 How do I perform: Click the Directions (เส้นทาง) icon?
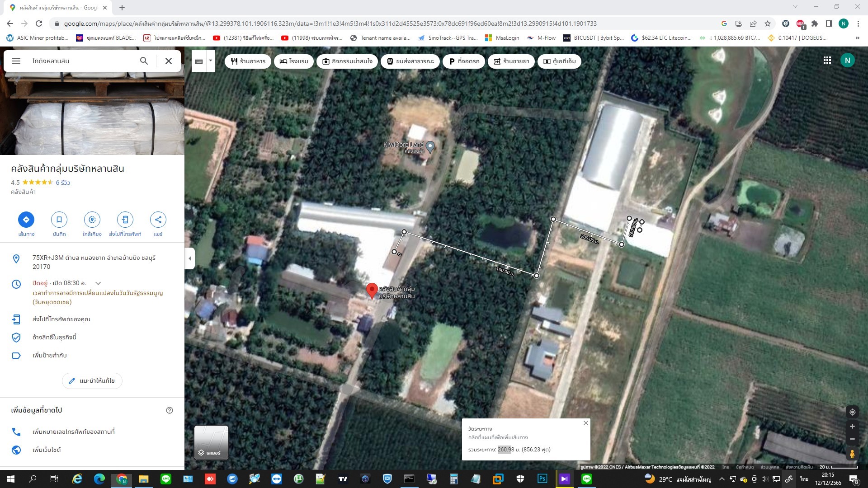click(26, 220)
